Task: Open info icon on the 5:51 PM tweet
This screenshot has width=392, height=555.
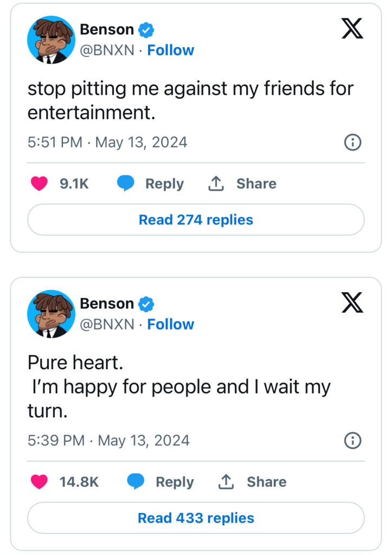Action: (352, 143)
